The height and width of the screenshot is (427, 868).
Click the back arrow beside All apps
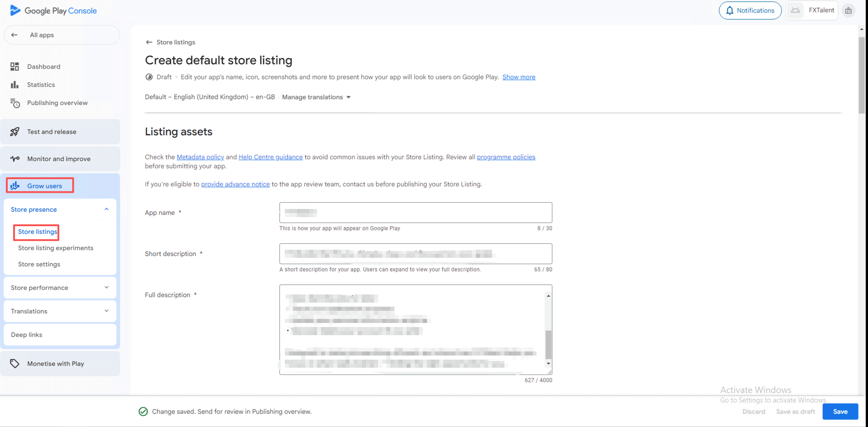click(14, 35)
